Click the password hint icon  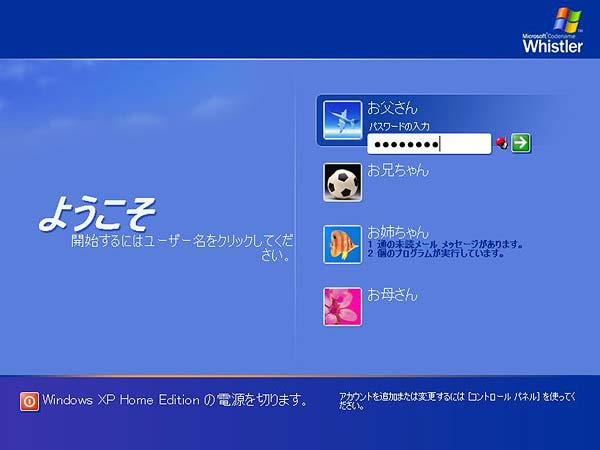tap(502, 143)
